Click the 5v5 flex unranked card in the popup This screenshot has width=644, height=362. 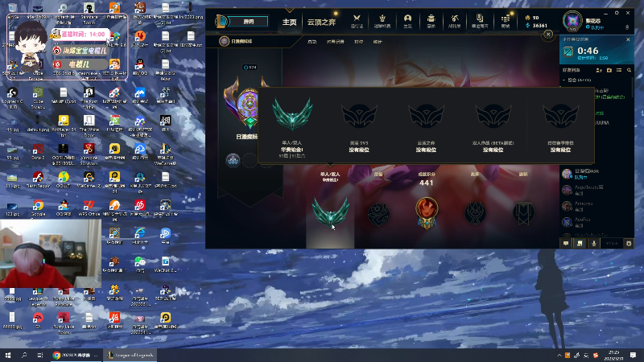(x=359, y=126)
